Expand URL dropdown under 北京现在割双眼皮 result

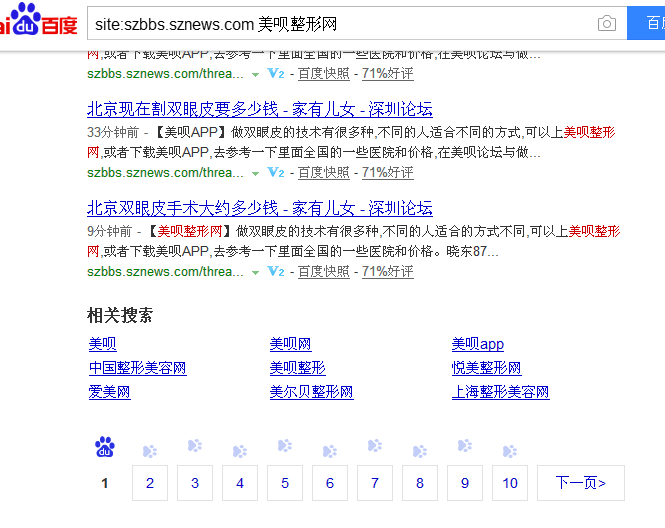pyautogui.click(x=255, y=173)
